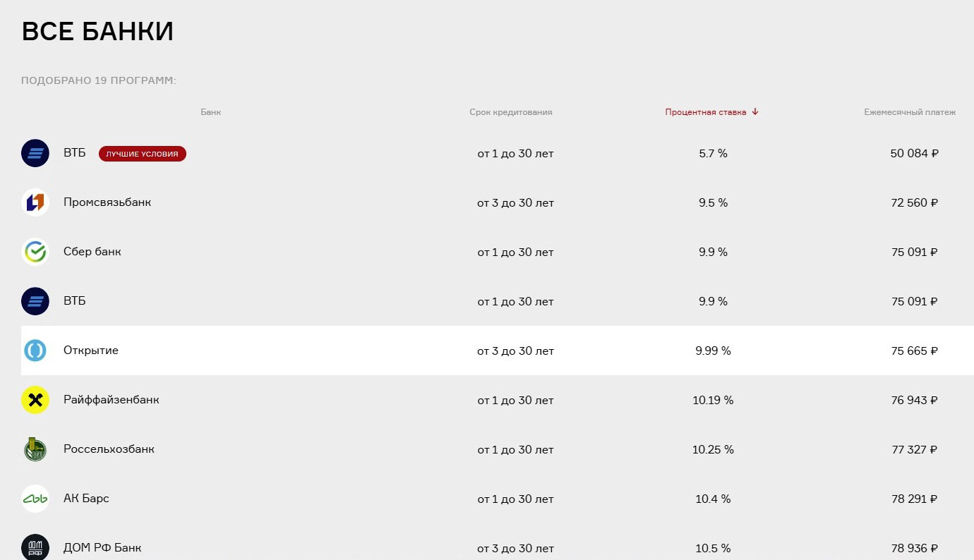This screenshot has width=974, height=560.
Task: Click the Банк column header
Action: [211, 112]
